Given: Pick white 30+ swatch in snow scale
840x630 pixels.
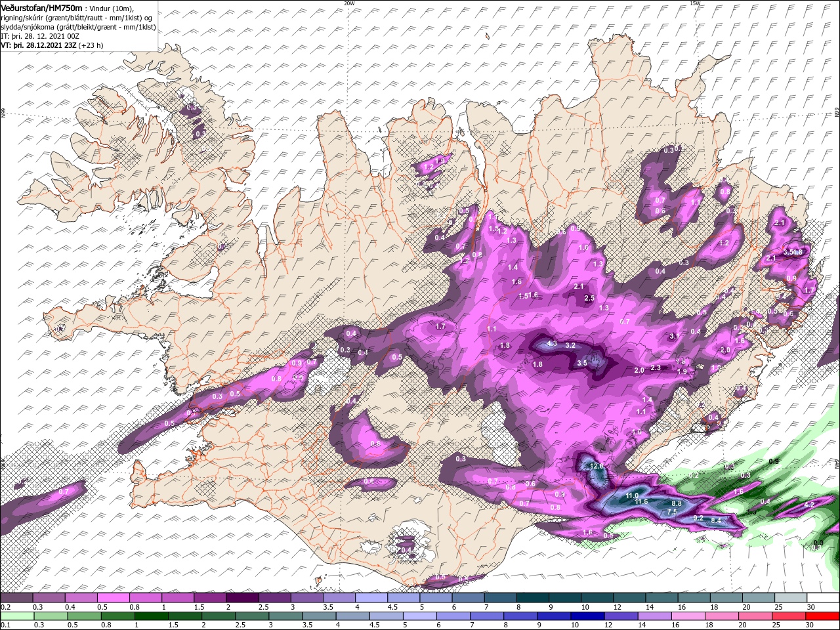Looking at the screenshot, I should 822,598.
